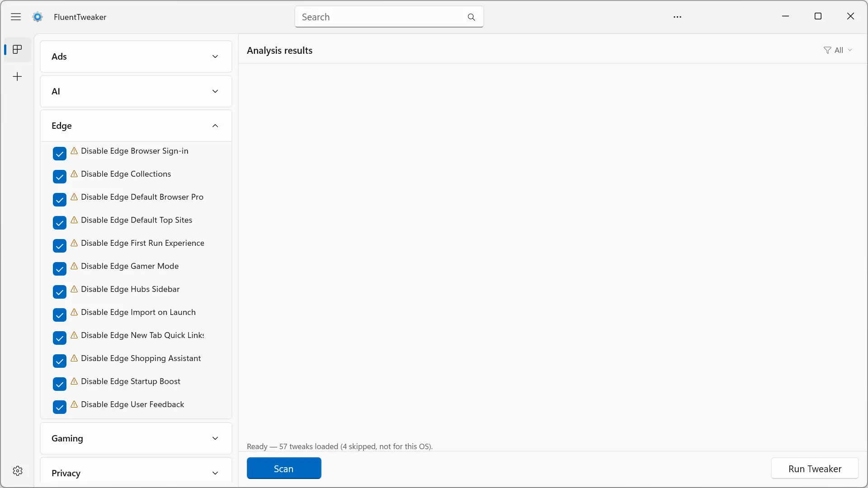Click the FluentTweaker title text

[x=80, y=17]
